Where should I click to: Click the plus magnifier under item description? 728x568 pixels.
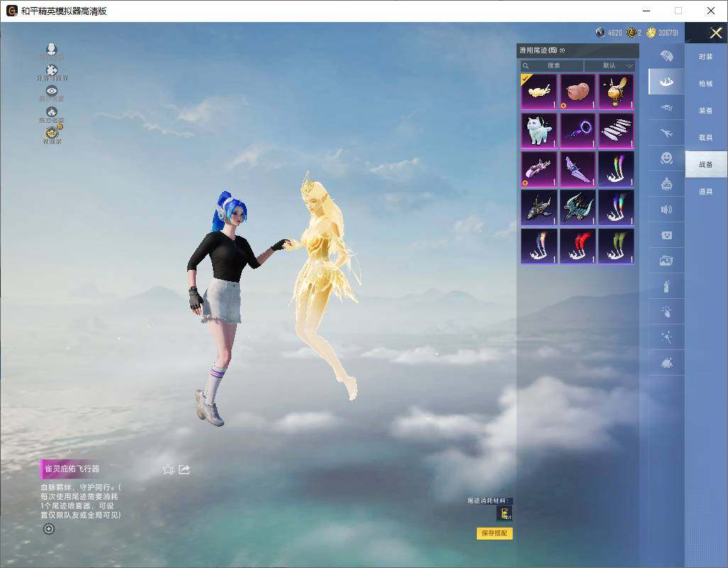[49, 529]
